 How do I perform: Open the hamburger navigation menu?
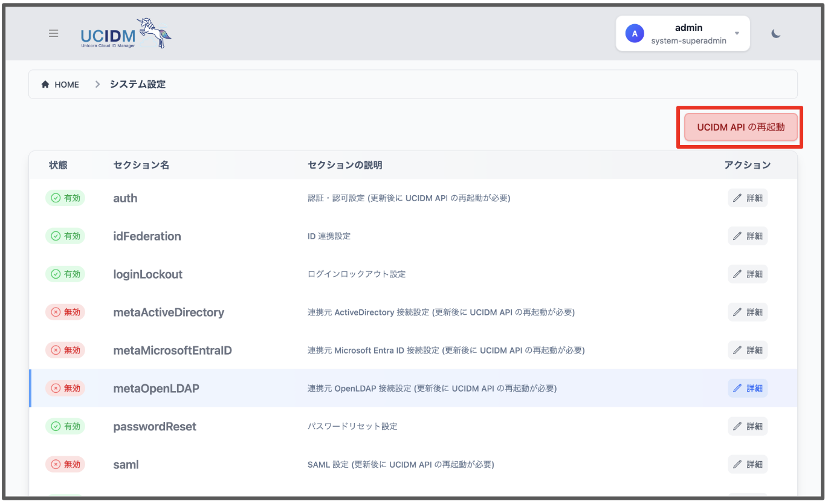tap(54, 33)
